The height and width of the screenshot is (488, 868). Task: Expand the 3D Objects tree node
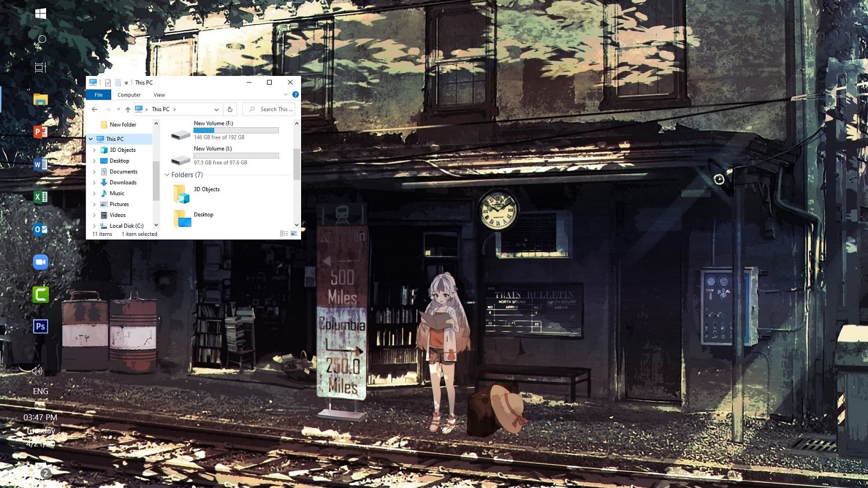tap(94, 150)
